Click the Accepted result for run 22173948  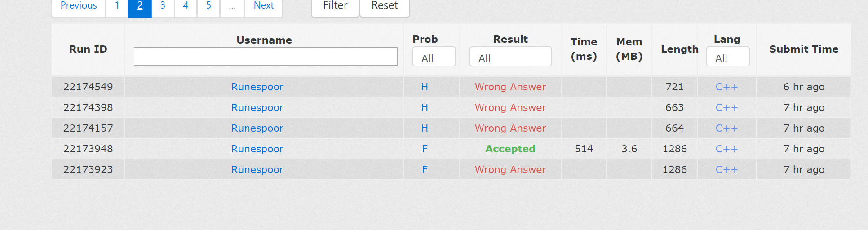click(510, 149)
